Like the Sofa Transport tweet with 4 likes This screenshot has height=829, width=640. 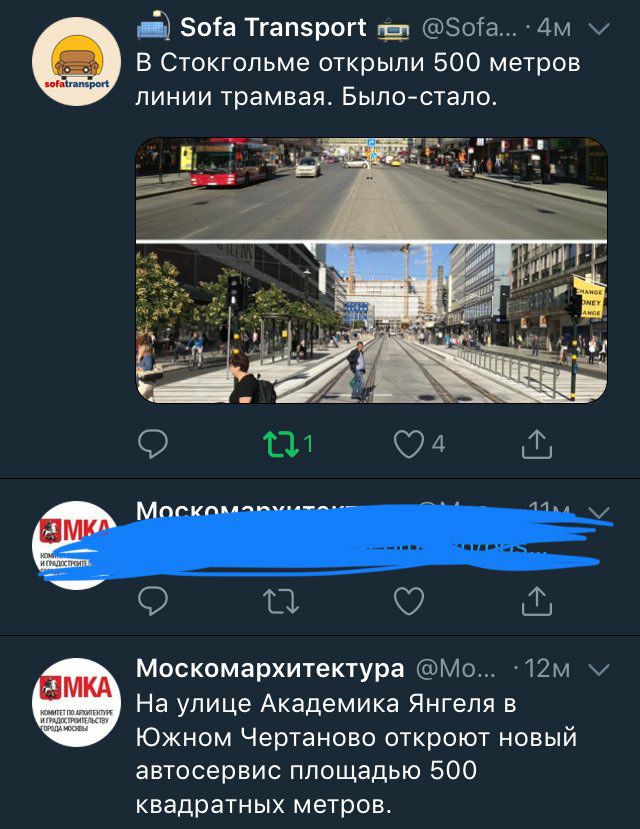pyautogui.click(x=409, y=444)
